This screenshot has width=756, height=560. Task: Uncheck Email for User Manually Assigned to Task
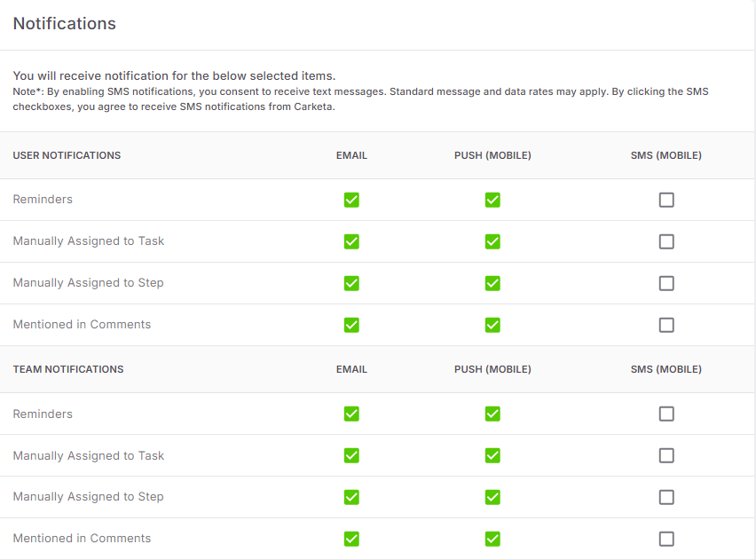[x=351, y=241]
